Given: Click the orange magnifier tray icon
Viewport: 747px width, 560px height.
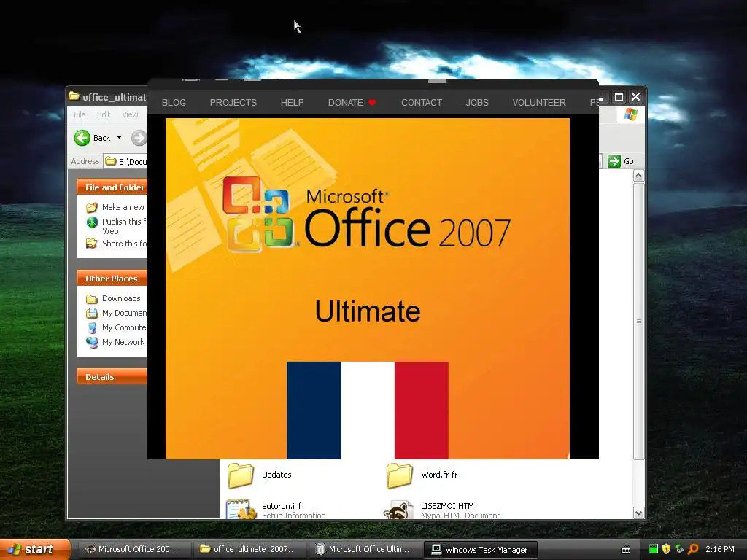Looking at the screenshot, I should coord(693,549).
